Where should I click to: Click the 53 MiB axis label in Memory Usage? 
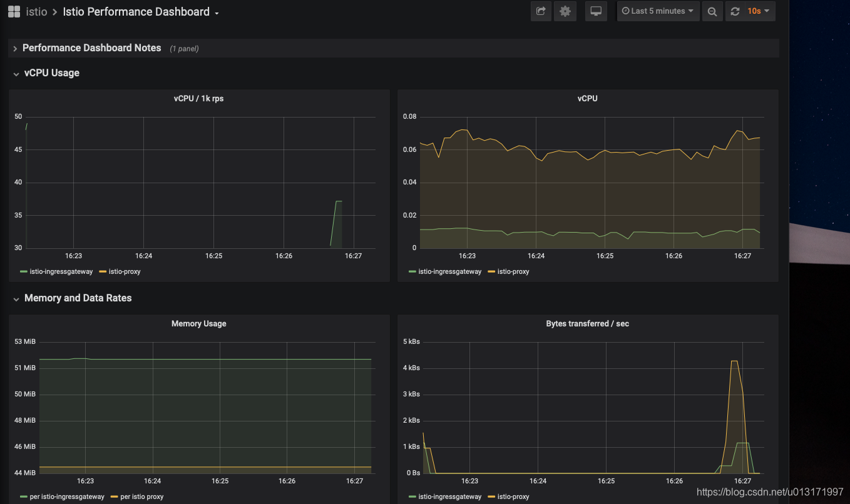pos(26,342)
